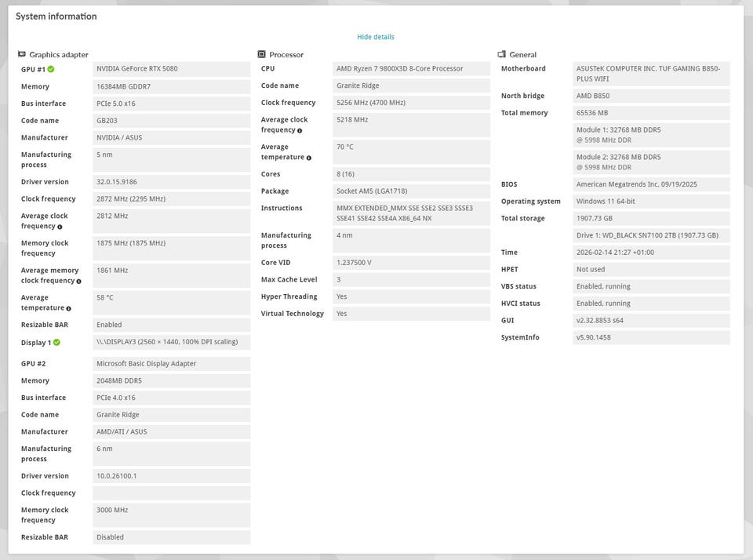The height and width of the screenshot is (560, 753).
Task: Click the Processor Average clock frequency info icon
Action: [x=300, y=131]
